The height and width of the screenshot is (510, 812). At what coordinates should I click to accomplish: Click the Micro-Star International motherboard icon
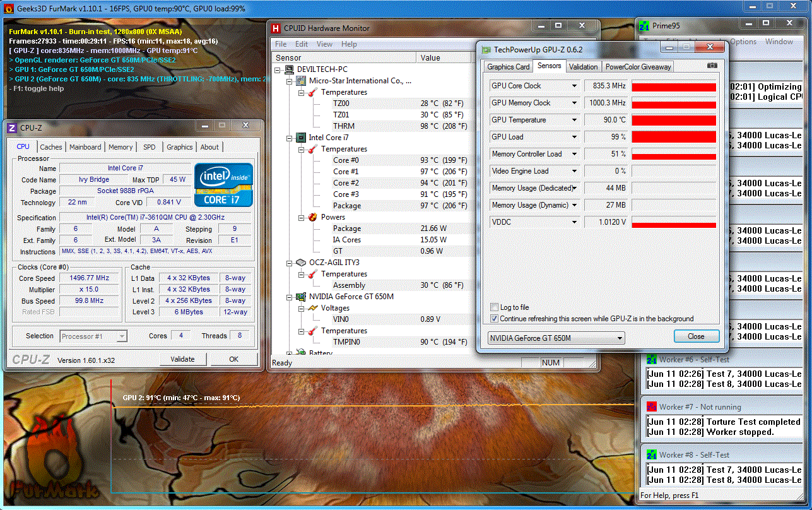301,81
